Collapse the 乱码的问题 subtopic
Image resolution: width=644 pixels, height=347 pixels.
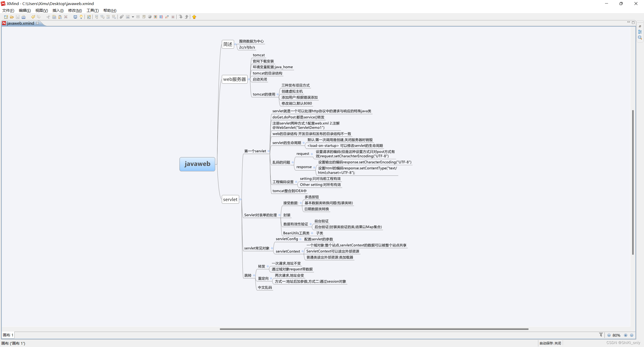coord(293,162)
